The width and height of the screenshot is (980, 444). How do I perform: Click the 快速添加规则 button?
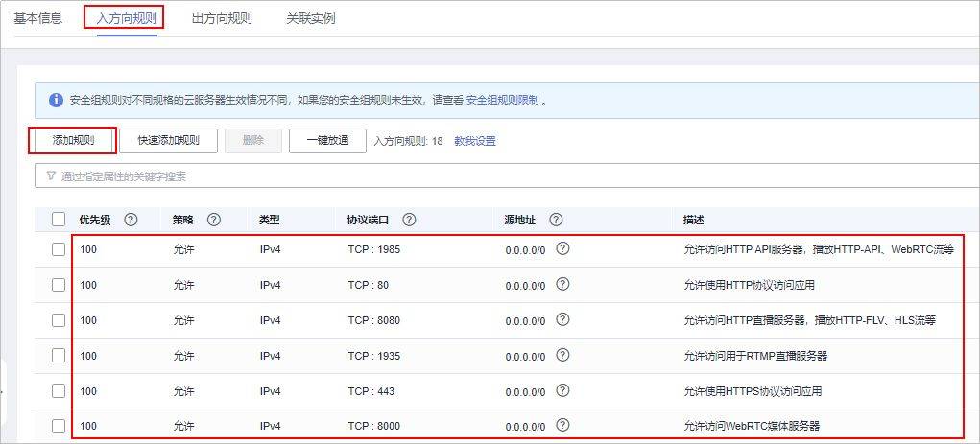tap(168, 141)
